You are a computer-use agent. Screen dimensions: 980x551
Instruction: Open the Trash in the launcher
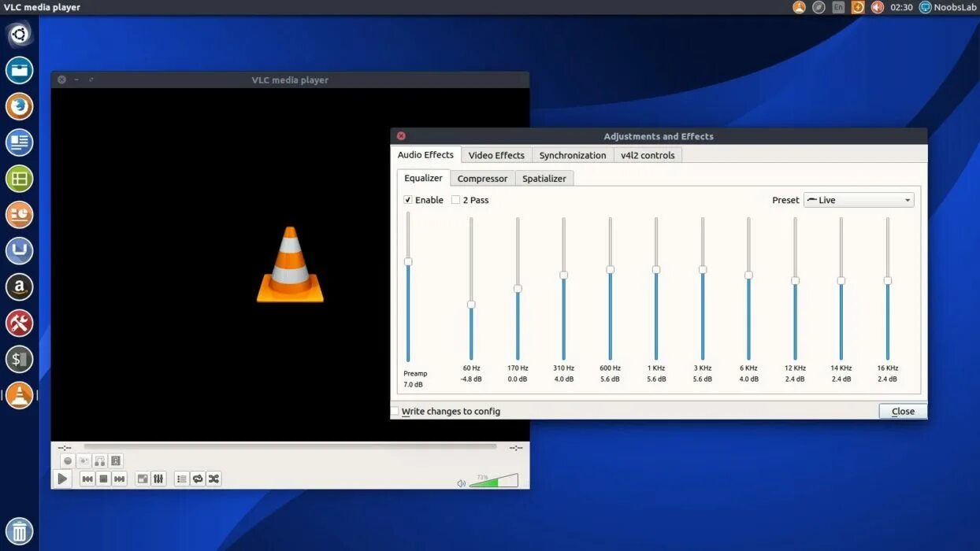tap(20, 531)
